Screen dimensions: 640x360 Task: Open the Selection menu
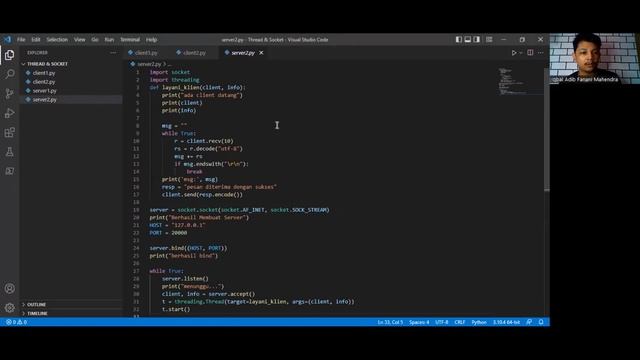click(x=57, y=40)
